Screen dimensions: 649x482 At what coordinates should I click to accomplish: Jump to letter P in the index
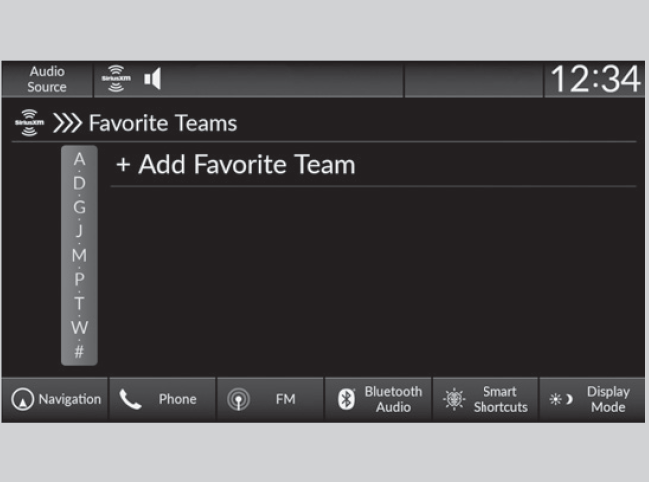click(80, 279)
